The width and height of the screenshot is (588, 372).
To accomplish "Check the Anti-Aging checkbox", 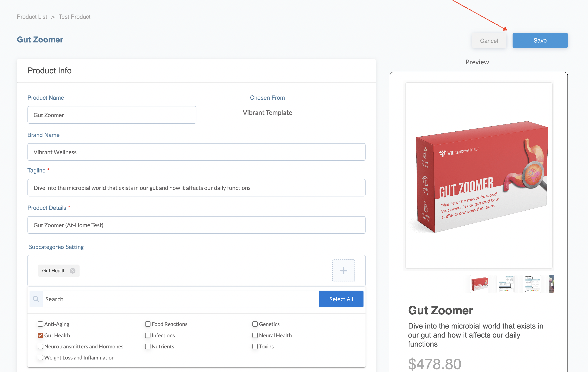I will click(40, 324).
